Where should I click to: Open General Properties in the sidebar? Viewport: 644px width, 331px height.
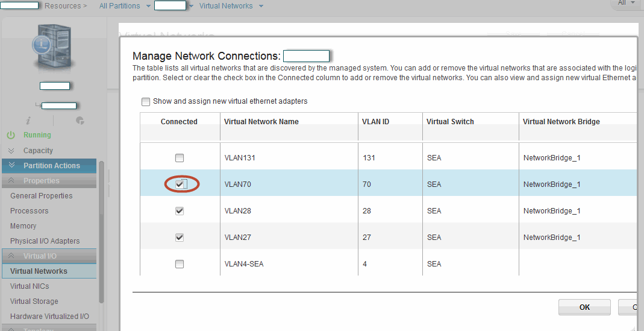click(41, 196)
